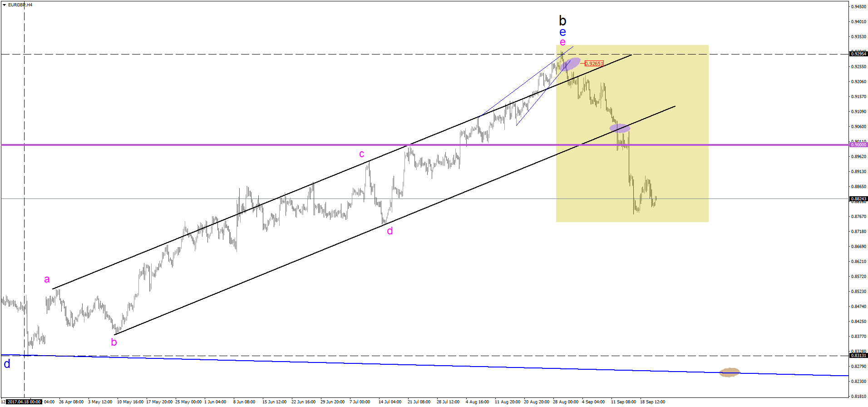Viewport: 868px width, 407px height.
Task: Click the current price marker 0.88243
Action: tap(858, 199)
